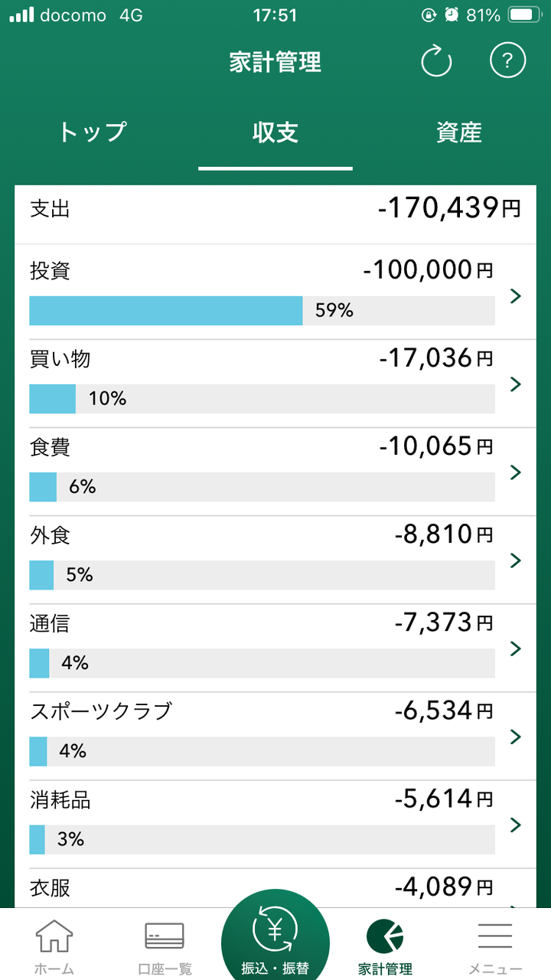This screenshot has width=551, height=980.
Task: Select 家計管理 pie chart icon
Action: [x=385, y=936]
